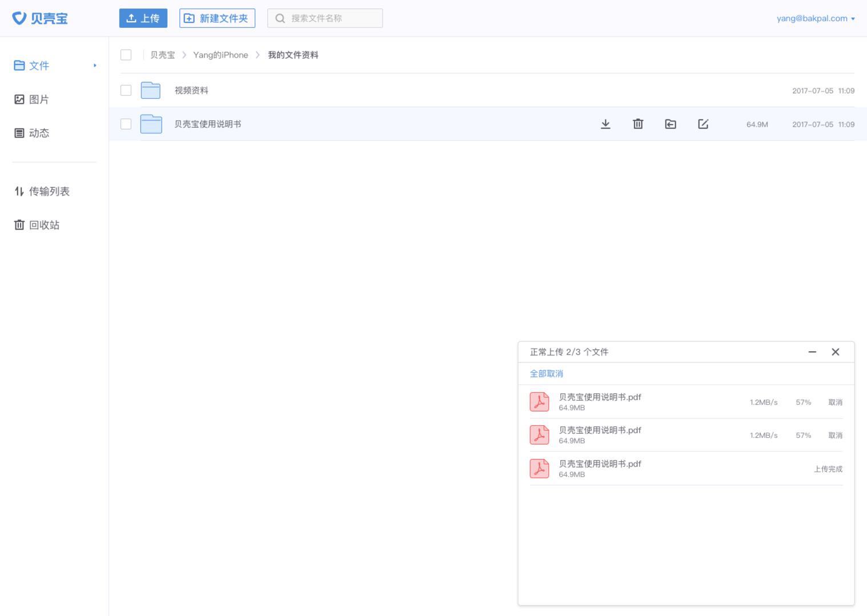Expand the 文件 sidebar arrow
Screen dimensions: 867x616
pos(95,65)
